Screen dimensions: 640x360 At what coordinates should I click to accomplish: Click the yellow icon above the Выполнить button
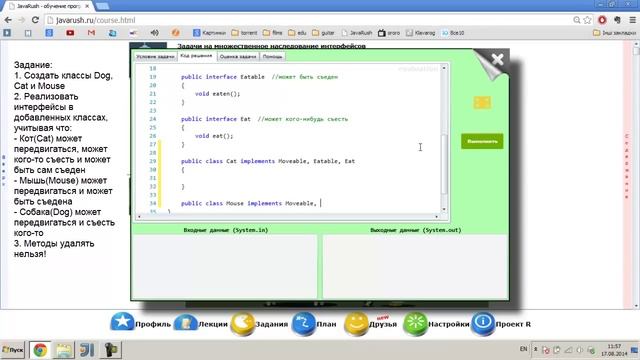tap(482, 102)
